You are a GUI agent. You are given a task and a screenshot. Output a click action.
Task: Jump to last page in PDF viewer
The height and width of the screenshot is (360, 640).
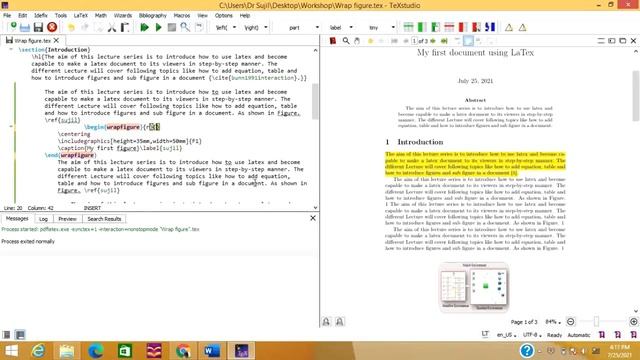click(x=444, y=41)
